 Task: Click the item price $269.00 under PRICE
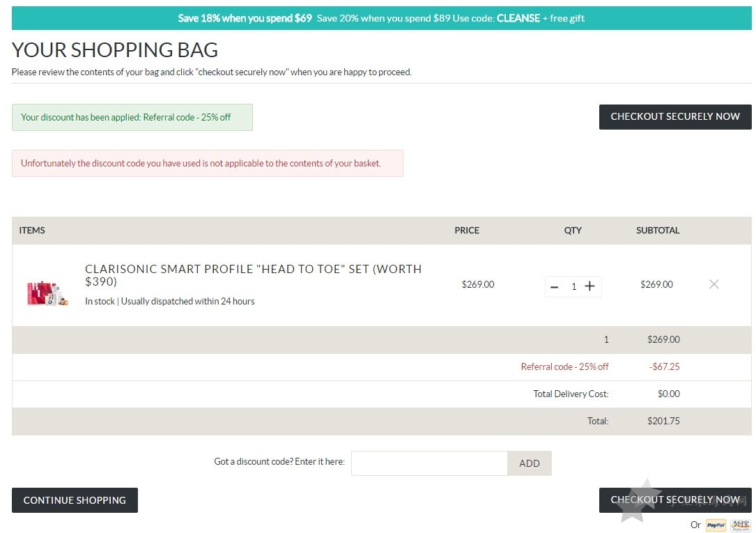[x=478, y=284]
